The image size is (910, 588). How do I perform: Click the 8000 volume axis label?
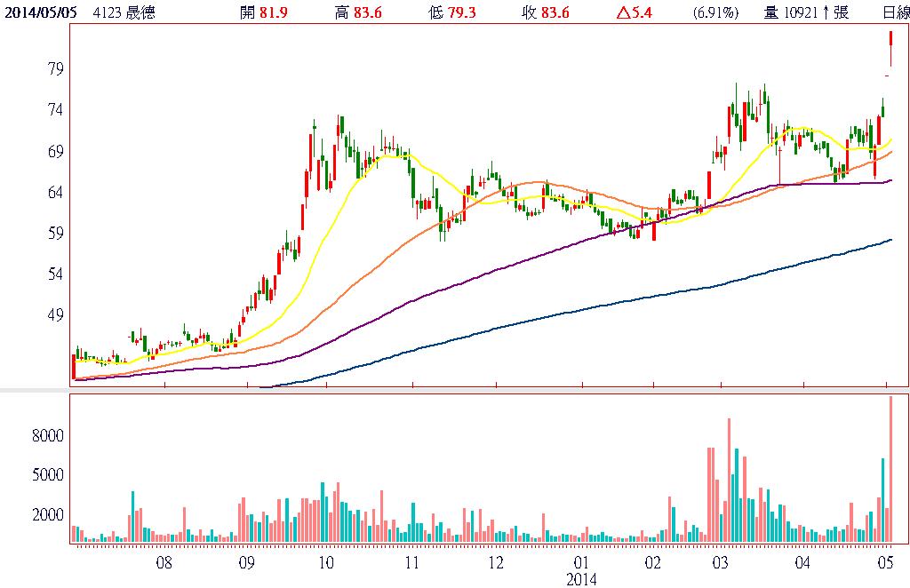tap(48, 436)
